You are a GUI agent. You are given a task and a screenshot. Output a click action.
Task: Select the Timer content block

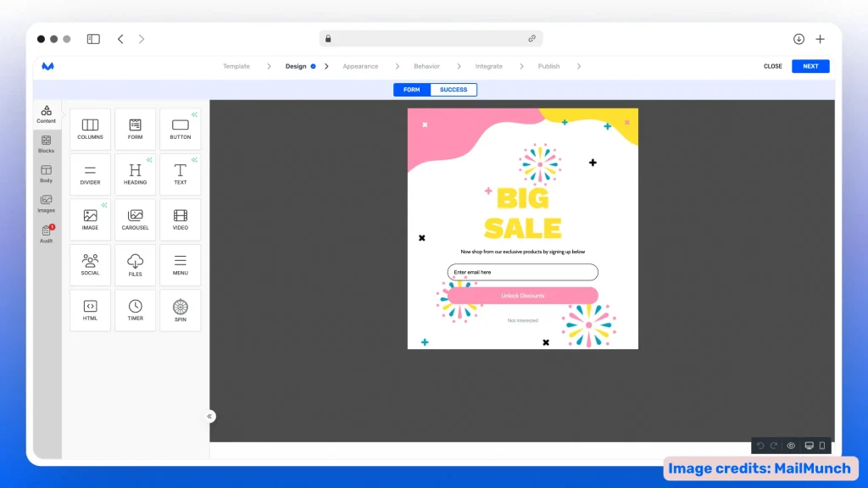pos(135,309)
